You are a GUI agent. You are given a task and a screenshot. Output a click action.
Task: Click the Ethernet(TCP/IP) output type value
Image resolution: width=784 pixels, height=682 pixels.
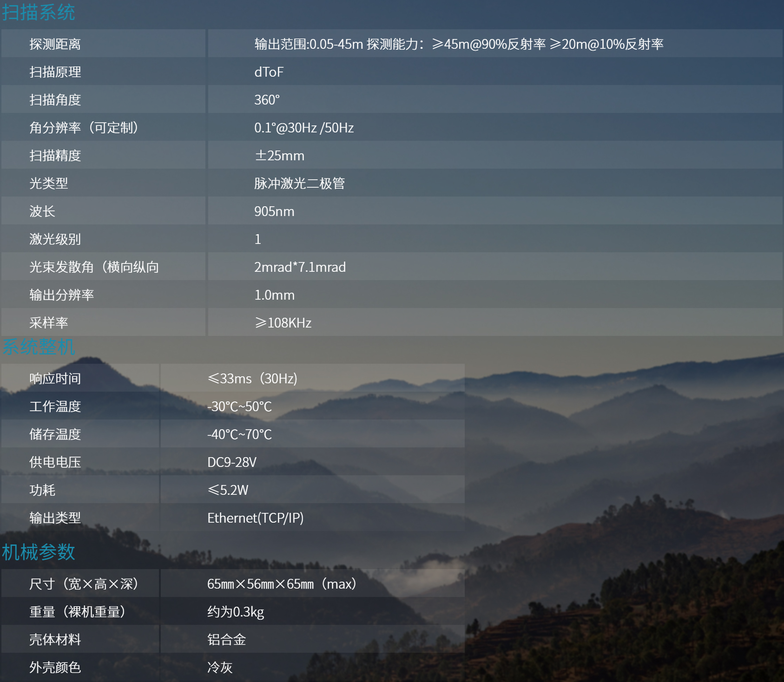255,518
